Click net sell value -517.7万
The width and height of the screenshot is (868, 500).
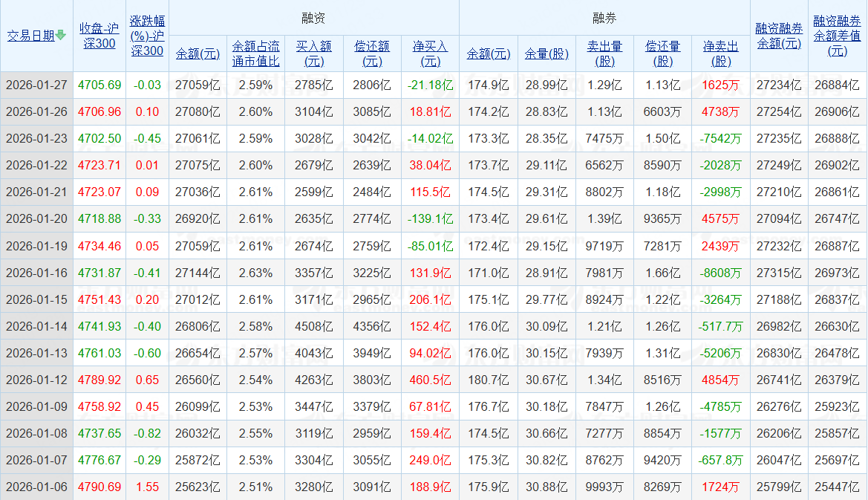(x=721, y=326)
